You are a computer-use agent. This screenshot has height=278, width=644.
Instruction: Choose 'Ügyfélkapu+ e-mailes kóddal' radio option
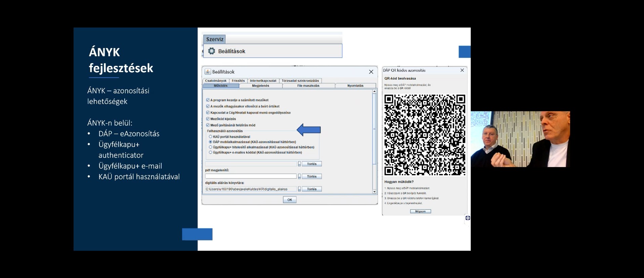click(211, 152)
